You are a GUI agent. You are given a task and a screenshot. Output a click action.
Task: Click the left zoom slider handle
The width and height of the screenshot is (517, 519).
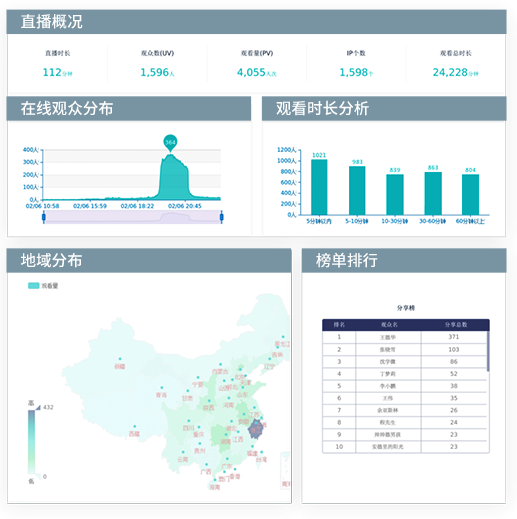44,217
